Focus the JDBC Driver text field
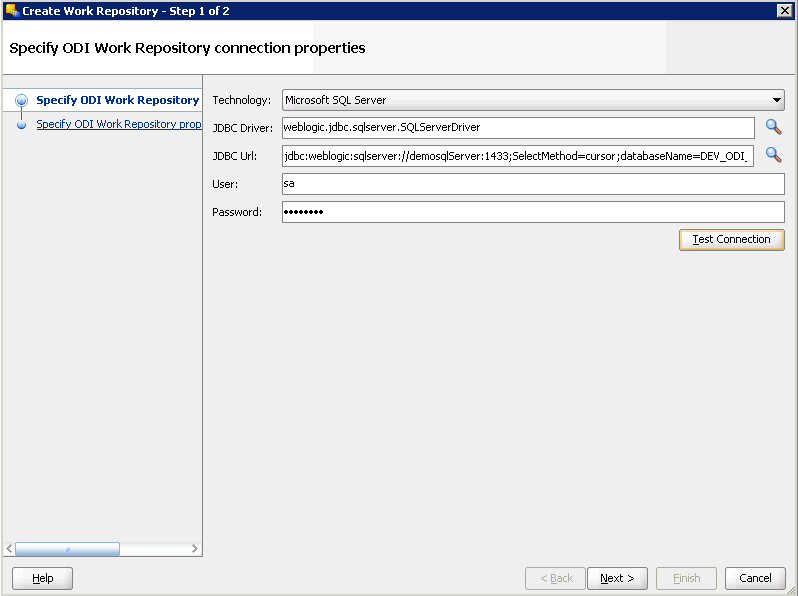Viewport: 798px width, 596px height. click(x=517, y=128)
